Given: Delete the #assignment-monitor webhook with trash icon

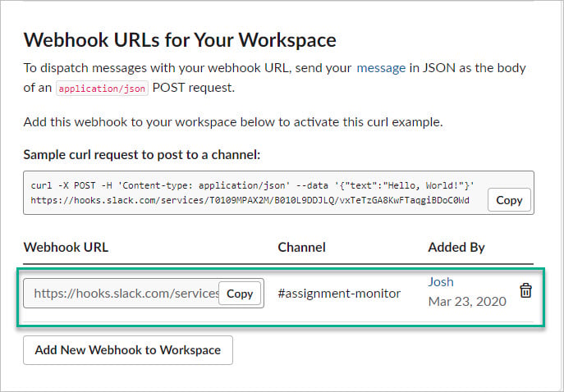Looking at the screenshot, I should coord(525,290).
